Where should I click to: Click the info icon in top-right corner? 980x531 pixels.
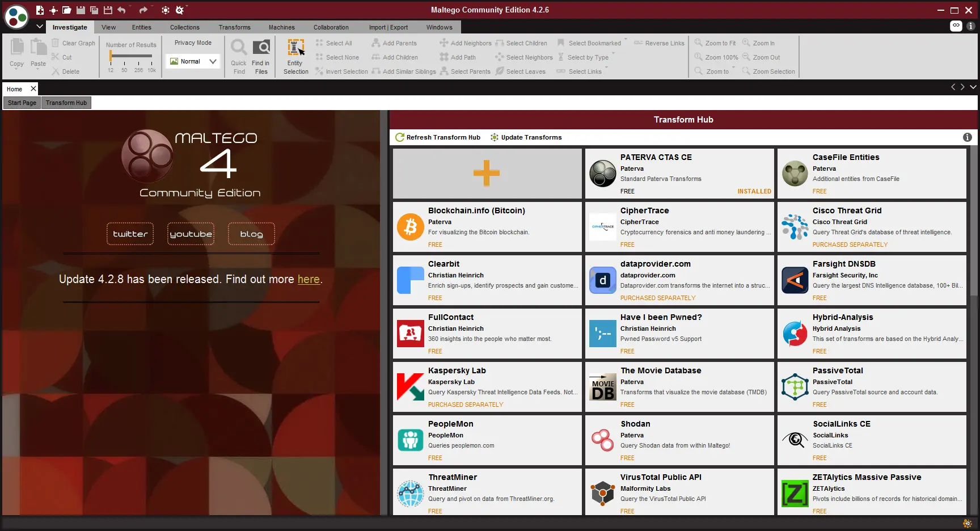point(970,26)
